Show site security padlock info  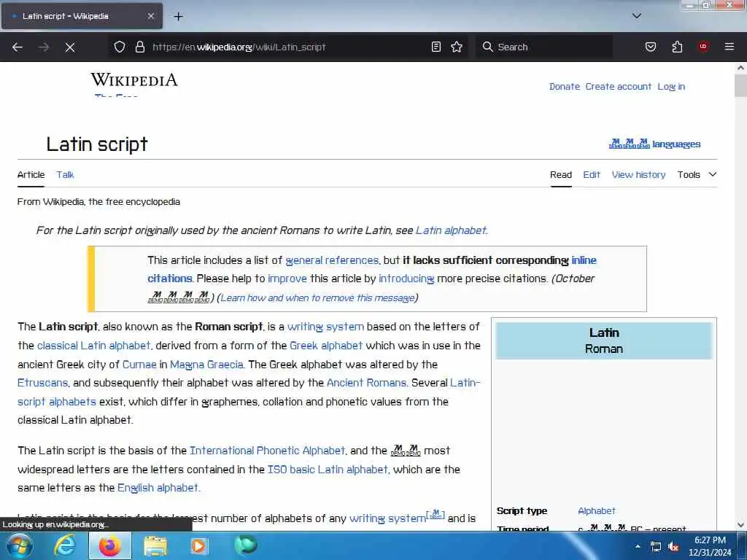click(x=139, y=47)
